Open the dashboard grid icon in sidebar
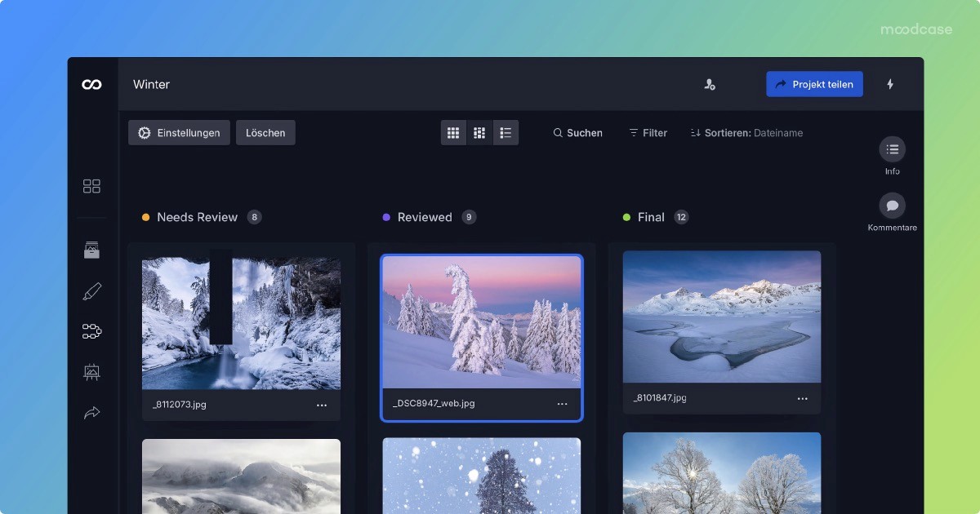 [x=91, y=186]
